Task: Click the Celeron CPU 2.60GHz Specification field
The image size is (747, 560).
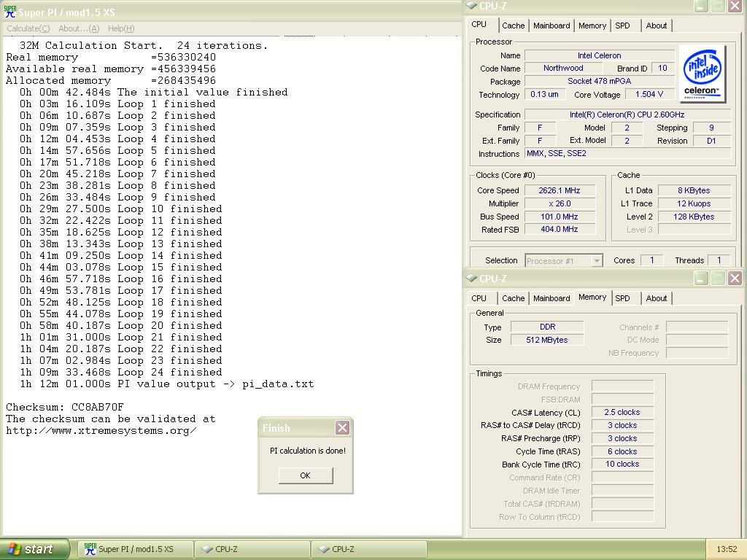Action: click(x=627, y=114)
